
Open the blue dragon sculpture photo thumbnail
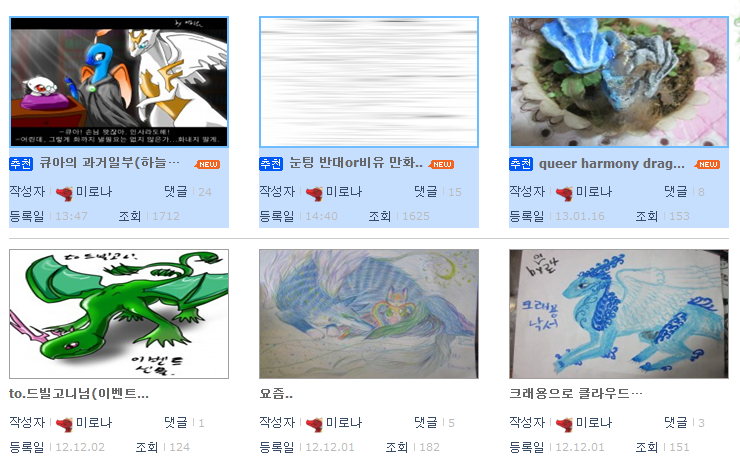tap(619, 82)
